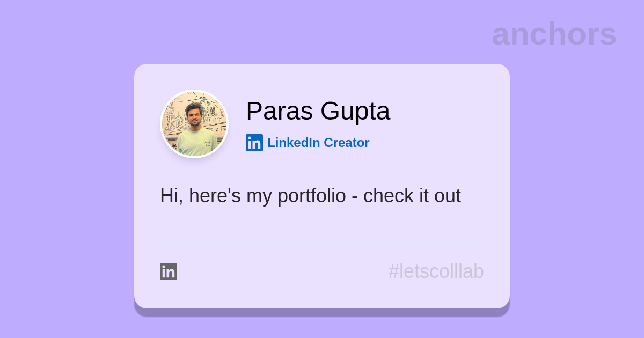Screen dimensions: 644x338
Task: Click the word "Creator" in blue
Action: (347, 143)
